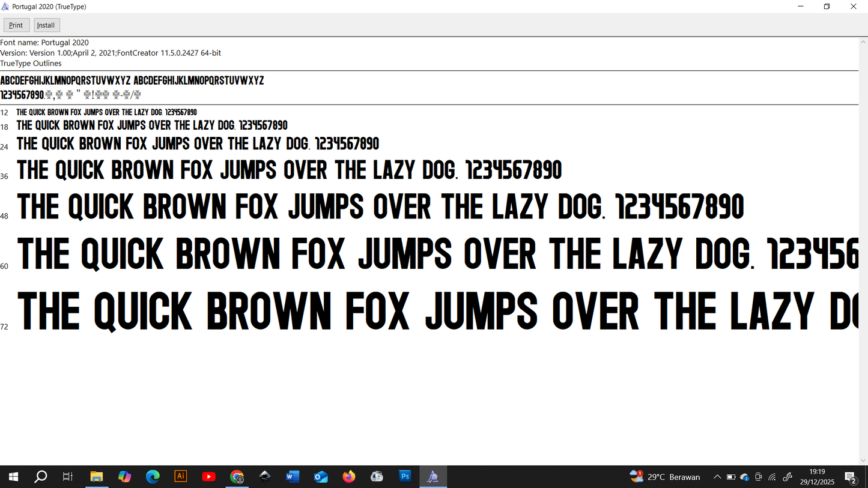The image size is (868, 488).
Task: Click the battery status tray icon
Action: [x=731, y=477]
